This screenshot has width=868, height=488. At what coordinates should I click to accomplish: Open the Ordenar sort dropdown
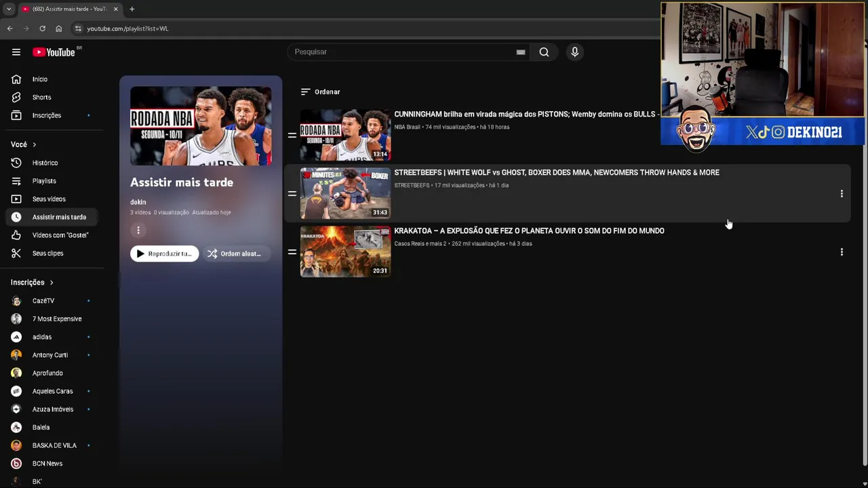320,91
